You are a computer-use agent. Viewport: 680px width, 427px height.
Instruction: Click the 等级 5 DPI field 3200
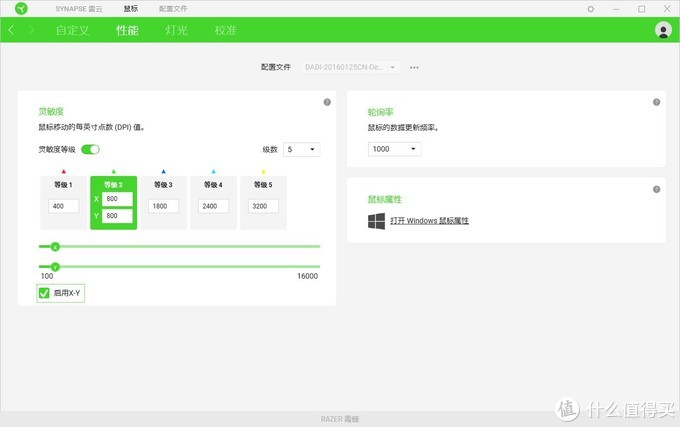point(263,206)
